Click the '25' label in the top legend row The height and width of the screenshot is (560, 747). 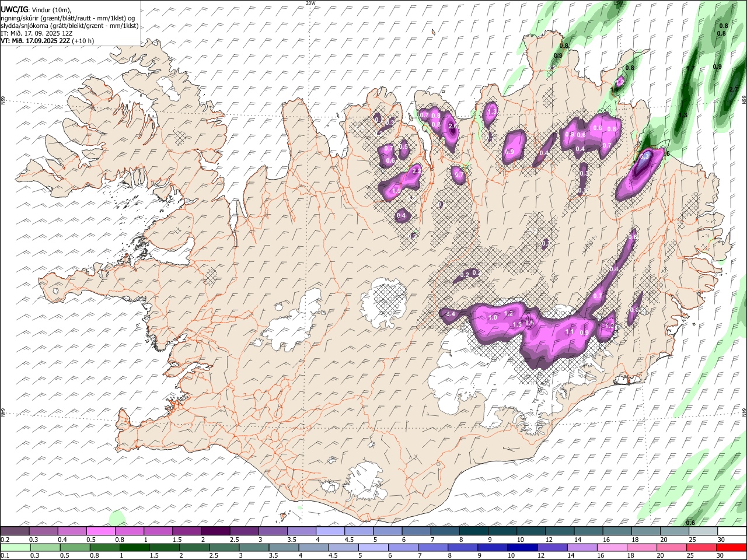click(692, 540)
